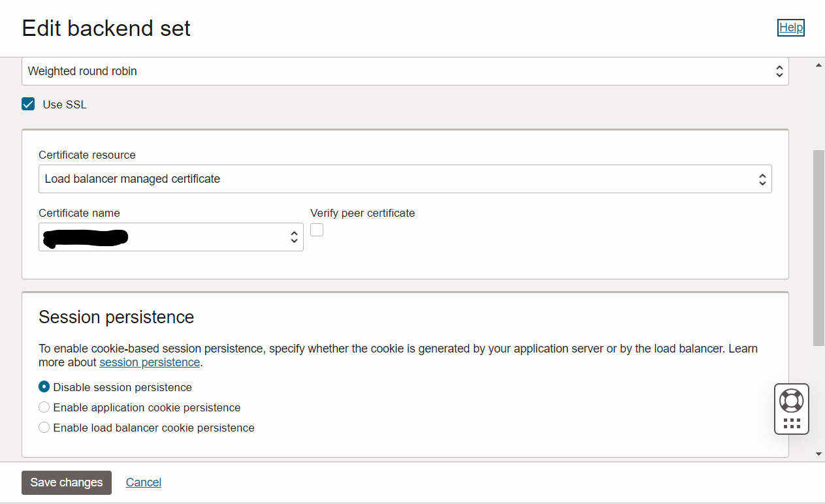Select Enable application cookie persistence
Image resolution: width=825 pixels, height=504 pixels.
click(x=44, y=407)
